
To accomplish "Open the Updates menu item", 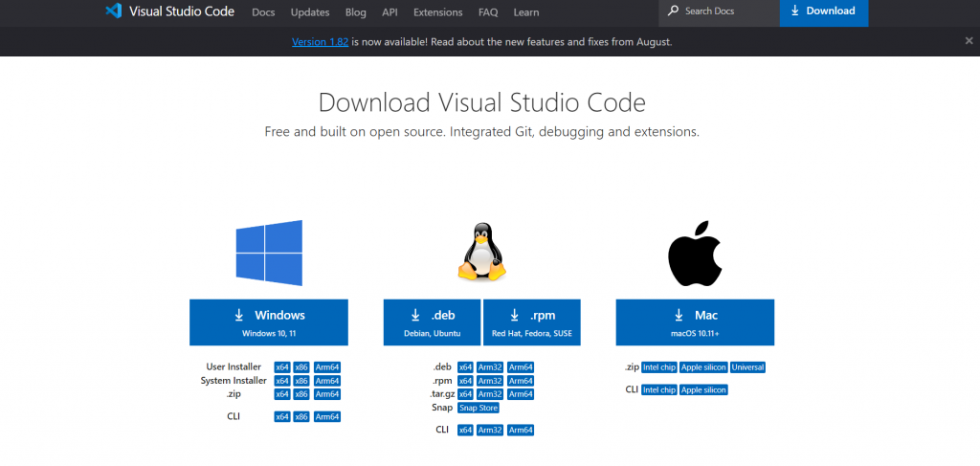I will coord(310,12).
